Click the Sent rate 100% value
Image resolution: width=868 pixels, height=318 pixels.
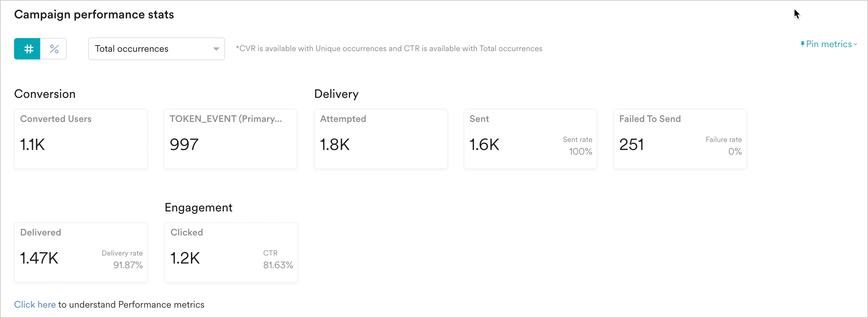pos(580,151)
